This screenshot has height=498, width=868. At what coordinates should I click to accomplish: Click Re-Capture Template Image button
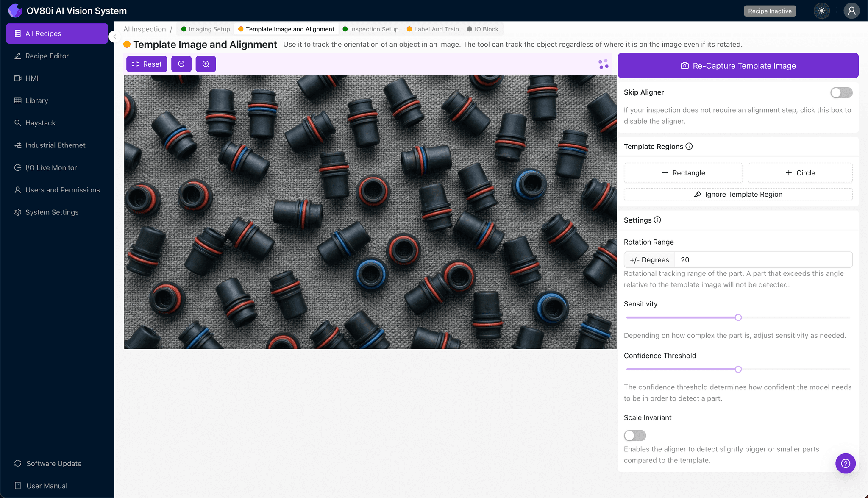coord(738,66)
